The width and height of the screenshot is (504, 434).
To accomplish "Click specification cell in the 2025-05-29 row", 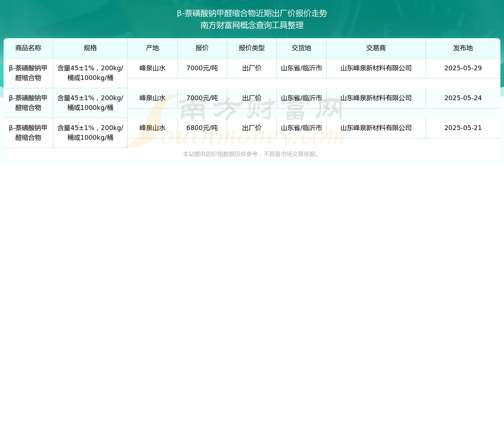I will [90, 73].
